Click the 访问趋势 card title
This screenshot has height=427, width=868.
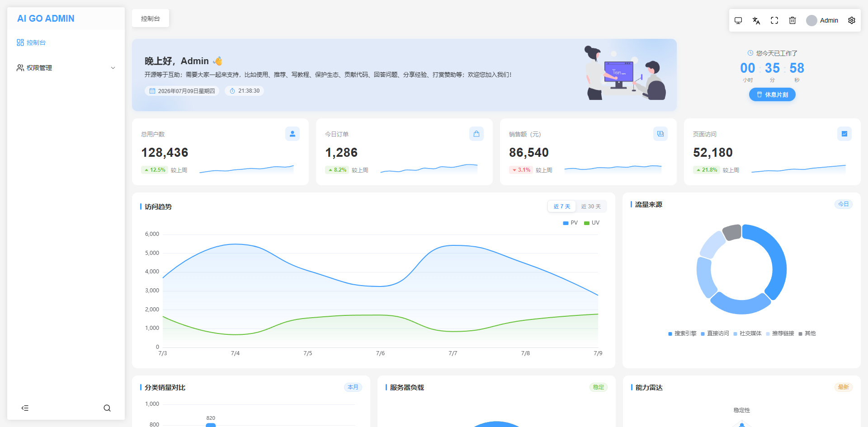click(158, 206)
